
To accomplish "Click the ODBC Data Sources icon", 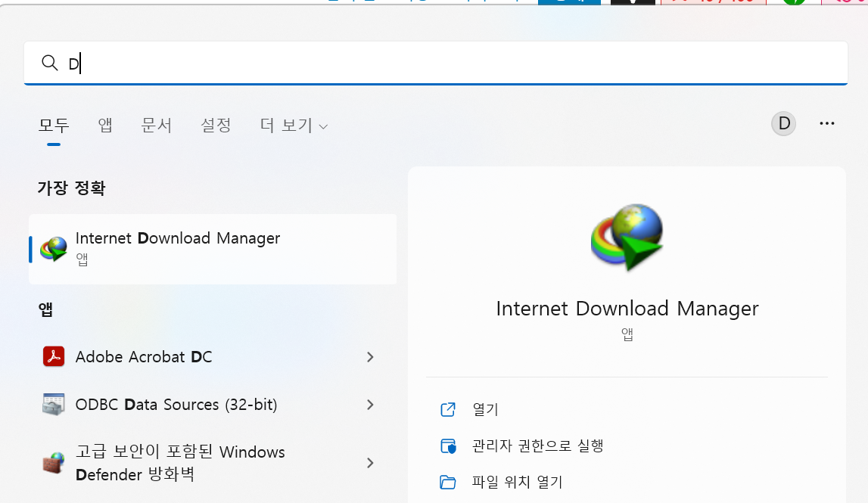I will point(54,405).
